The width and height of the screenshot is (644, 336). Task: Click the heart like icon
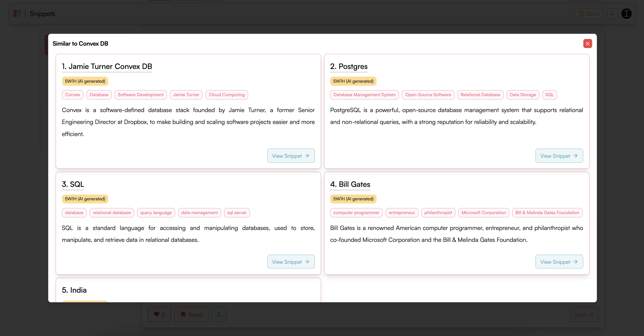point(156,314)
